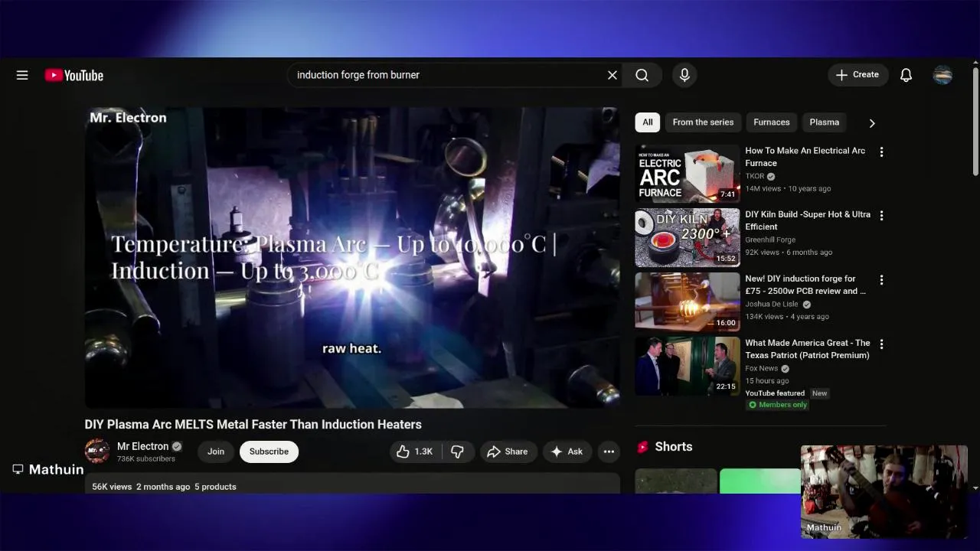Go to YouTube home via logo

tap(74, 75)
